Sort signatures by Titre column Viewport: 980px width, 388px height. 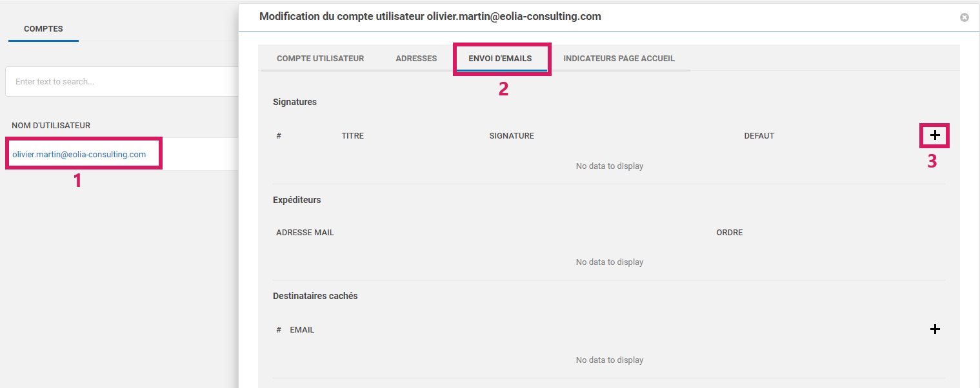(352, 136)
